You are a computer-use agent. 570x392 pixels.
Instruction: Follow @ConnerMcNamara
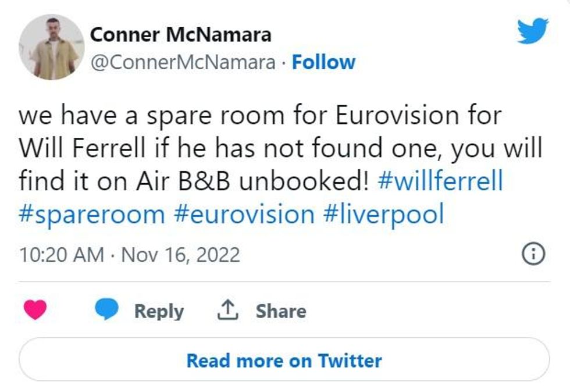point(323,62)
